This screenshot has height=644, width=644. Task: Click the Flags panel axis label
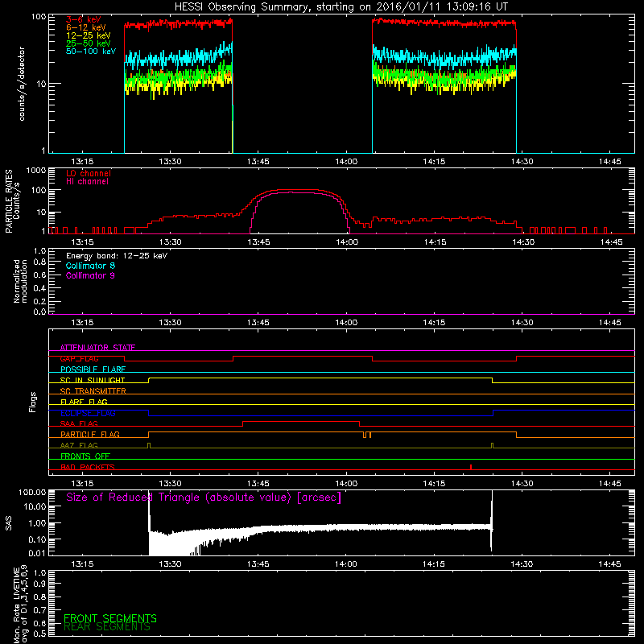click(x=33, y=402)
